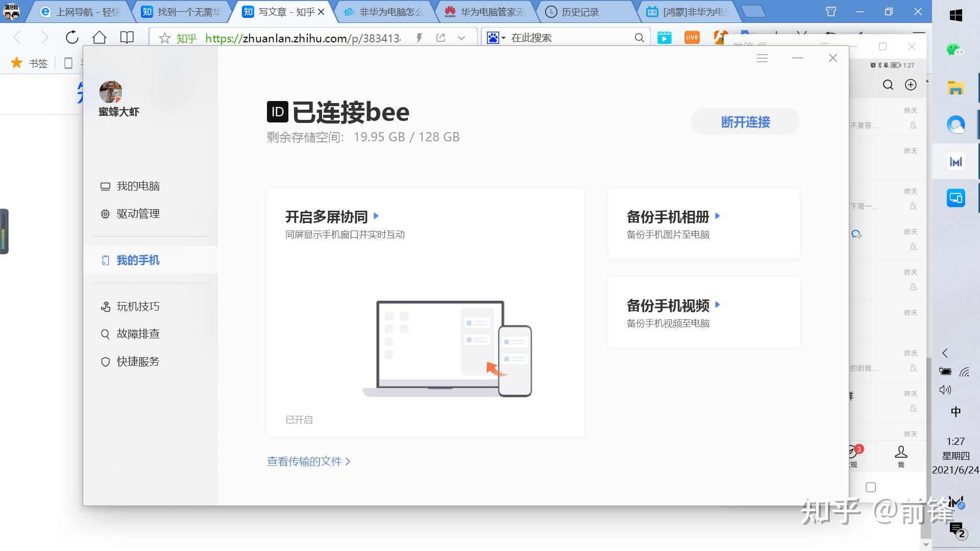Screen dimensions: 980x551
Task: Click the plus icon in phone mirror window
Action: (x=911, y=85)
